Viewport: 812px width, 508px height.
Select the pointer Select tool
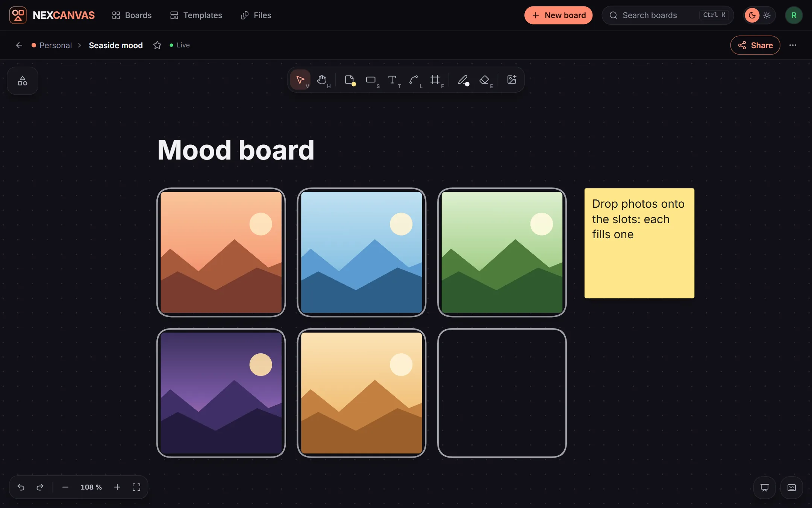tap(300, 80)
